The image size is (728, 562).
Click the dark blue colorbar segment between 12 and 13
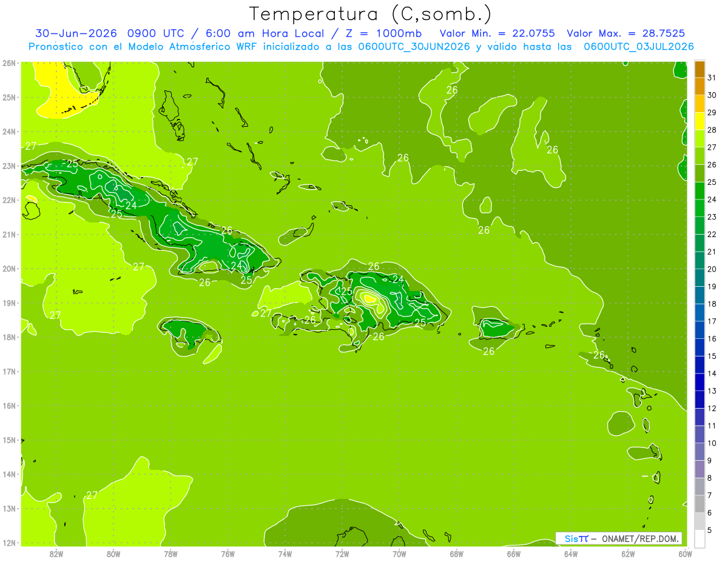pyautogui.click(x=699, y=400)
